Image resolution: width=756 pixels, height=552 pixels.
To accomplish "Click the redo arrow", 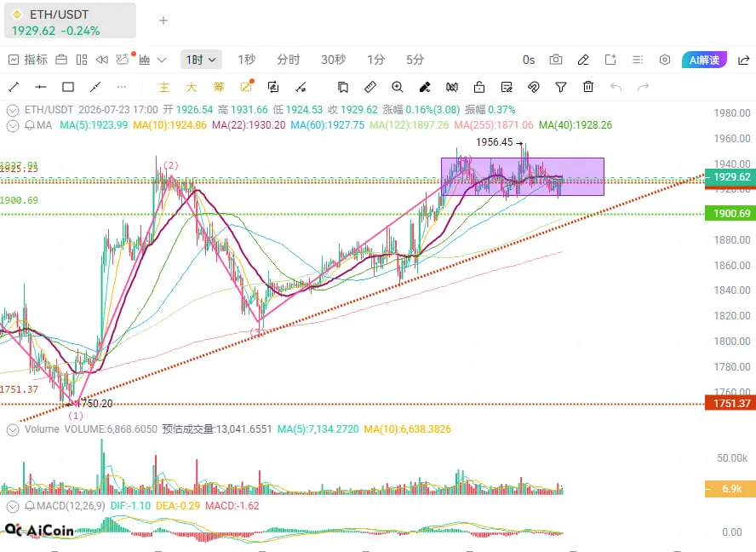I will tap(643, 88).
